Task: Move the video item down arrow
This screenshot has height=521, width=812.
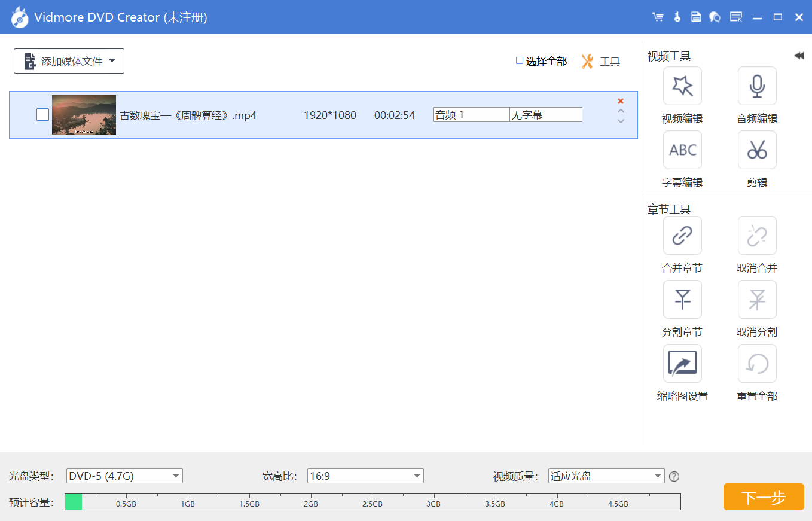Action: point(621,120)
